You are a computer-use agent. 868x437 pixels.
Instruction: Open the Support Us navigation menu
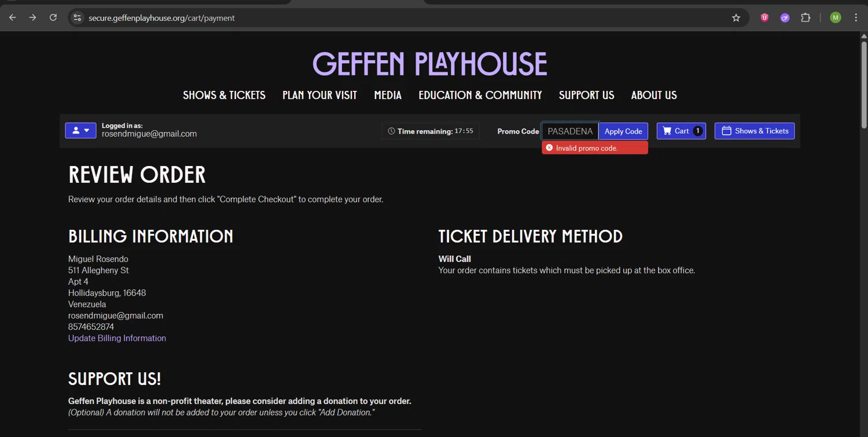tap(586, 95)
